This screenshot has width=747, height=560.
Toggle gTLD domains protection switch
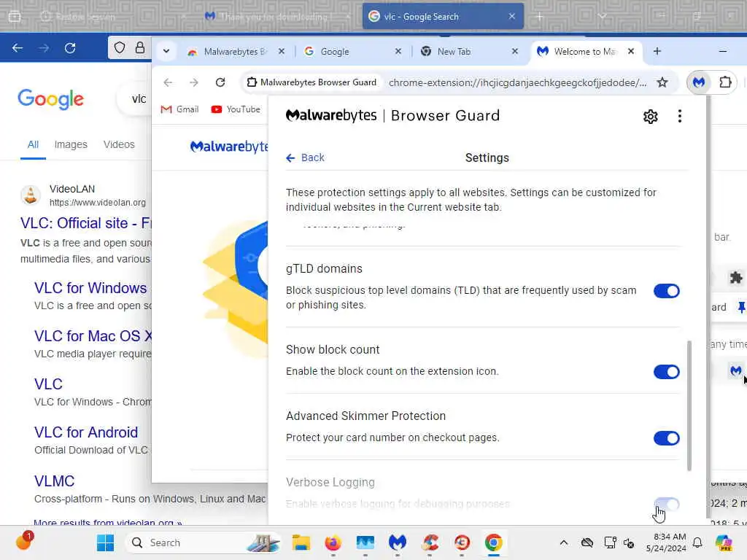point(666,291)
